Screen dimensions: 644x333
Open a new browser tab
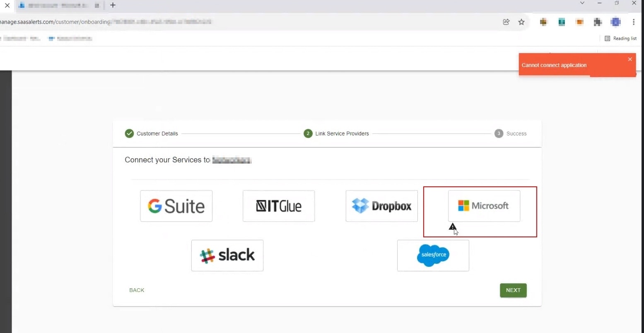coord(113,5)
